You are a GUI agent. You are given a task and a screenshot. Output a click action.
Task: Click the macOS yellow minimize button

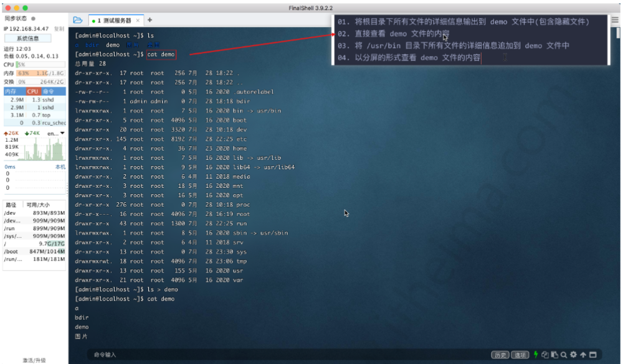coord(16,8)
